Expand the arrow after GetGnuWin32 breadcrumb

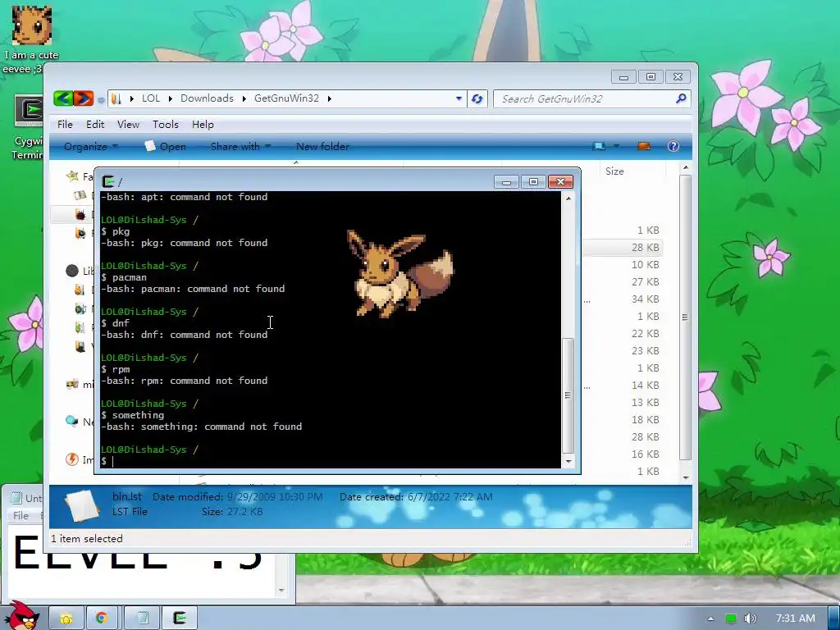[x=329, y=98]
